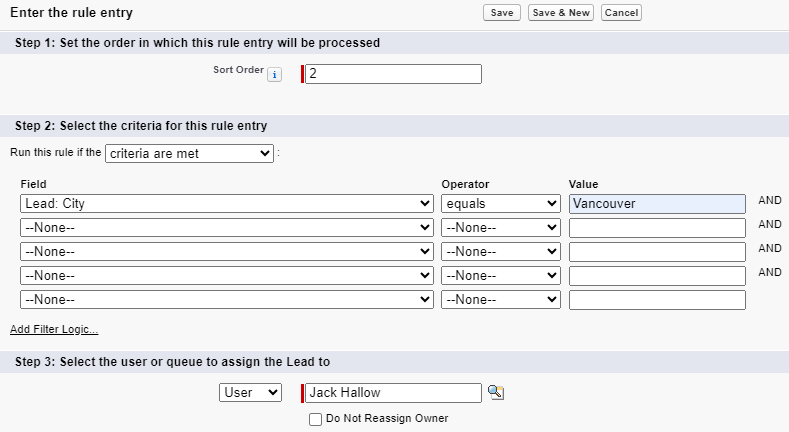Focus the Sort Order input field
This screenshot has height=432, width=789.
point(393,74)
